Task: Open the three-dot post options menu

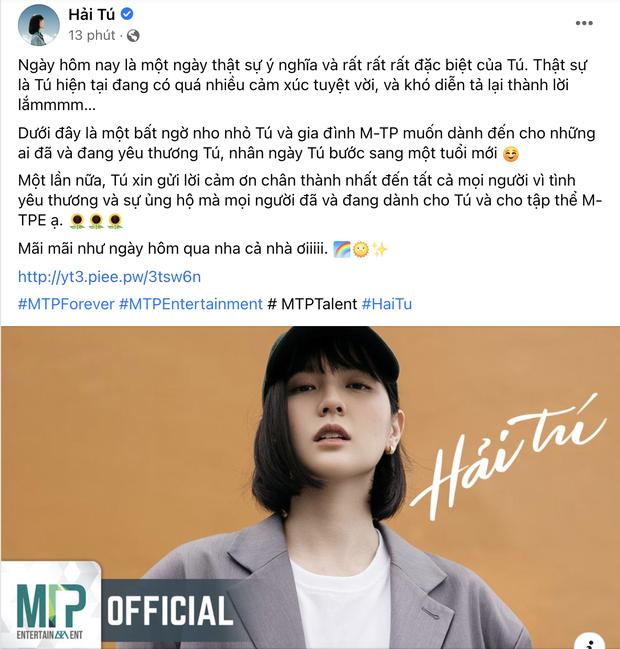Action: pos(584,23)
